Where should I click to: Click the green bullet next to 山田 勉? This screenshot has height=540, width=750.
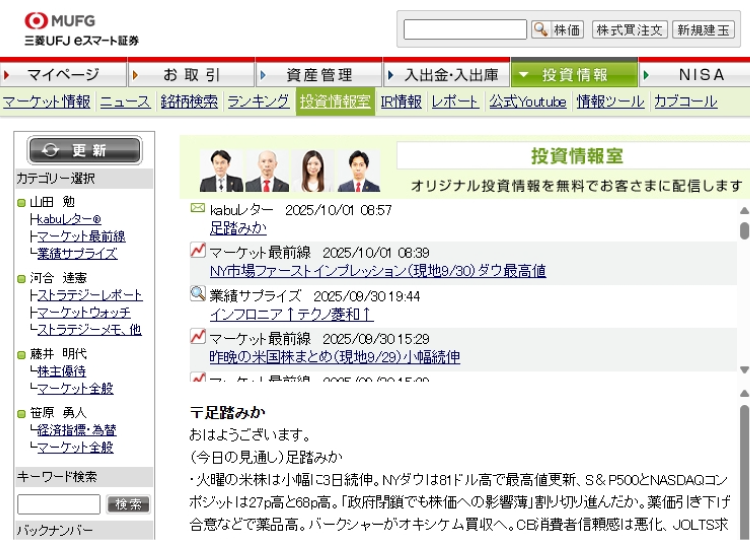tap(21, 203)
